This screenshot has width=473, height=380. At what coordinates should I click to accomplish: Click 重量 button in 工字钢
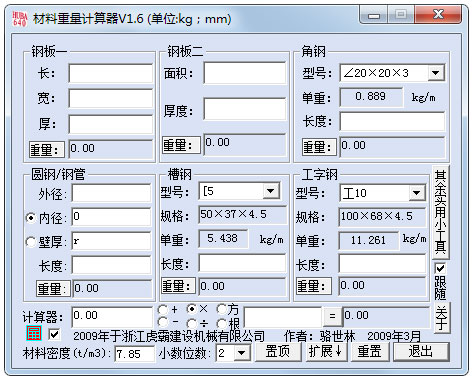point(314,286)
